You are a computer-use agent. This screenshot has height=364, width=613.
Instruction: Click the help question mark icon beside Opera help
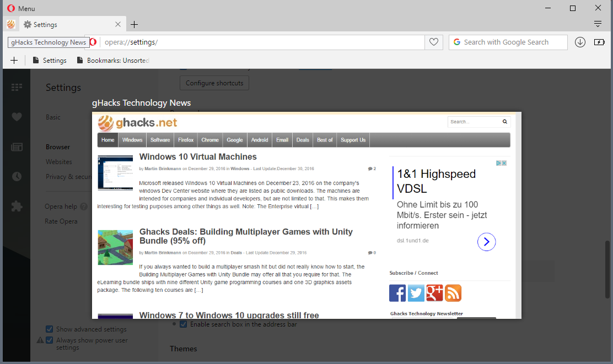(84, 206)
